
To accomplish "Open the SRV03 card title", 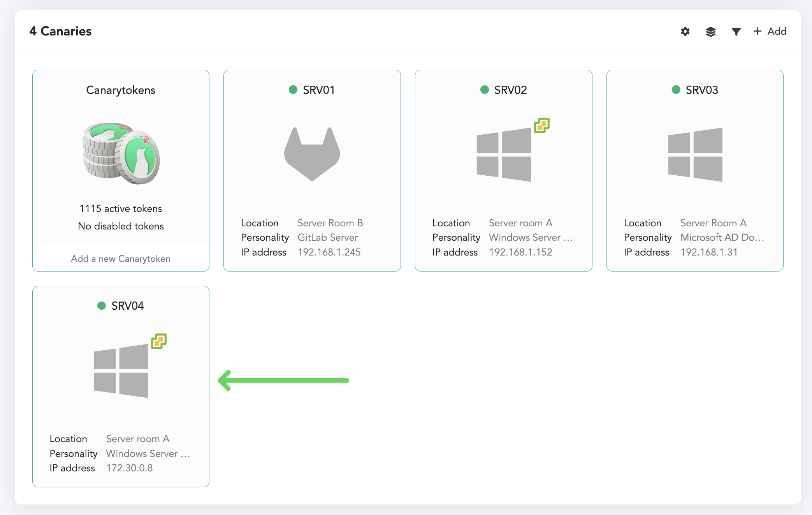I will [x=702, y=90].
